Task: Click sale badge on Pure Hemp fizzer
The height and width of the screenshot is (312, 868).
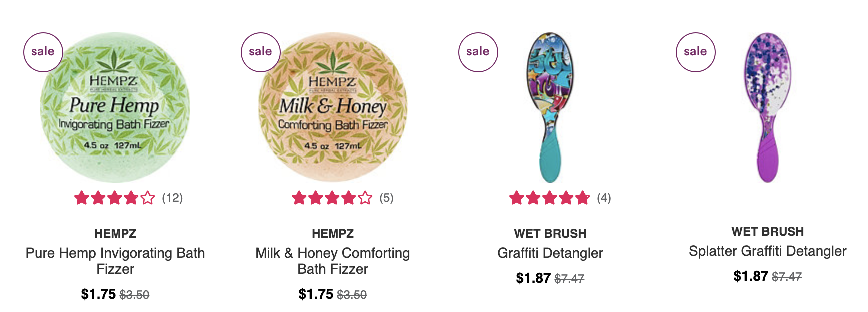Action: 43,52
